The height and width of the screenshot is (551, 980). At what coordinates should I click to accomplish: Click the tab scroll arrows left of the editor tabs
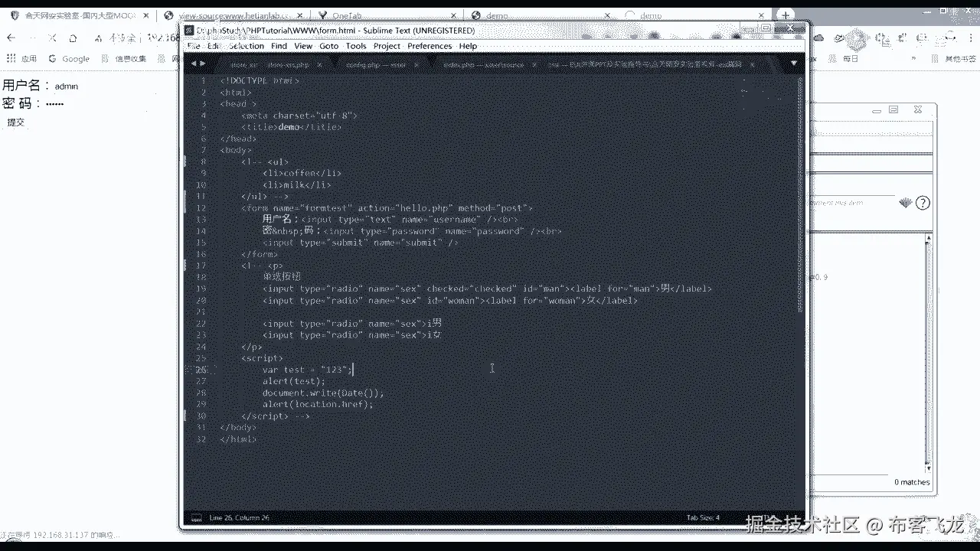[198, 64]
